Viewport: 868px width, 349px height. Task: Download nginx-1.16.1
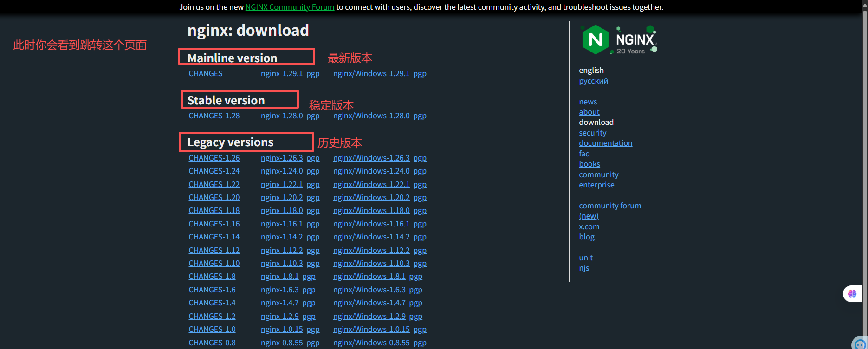282,224
